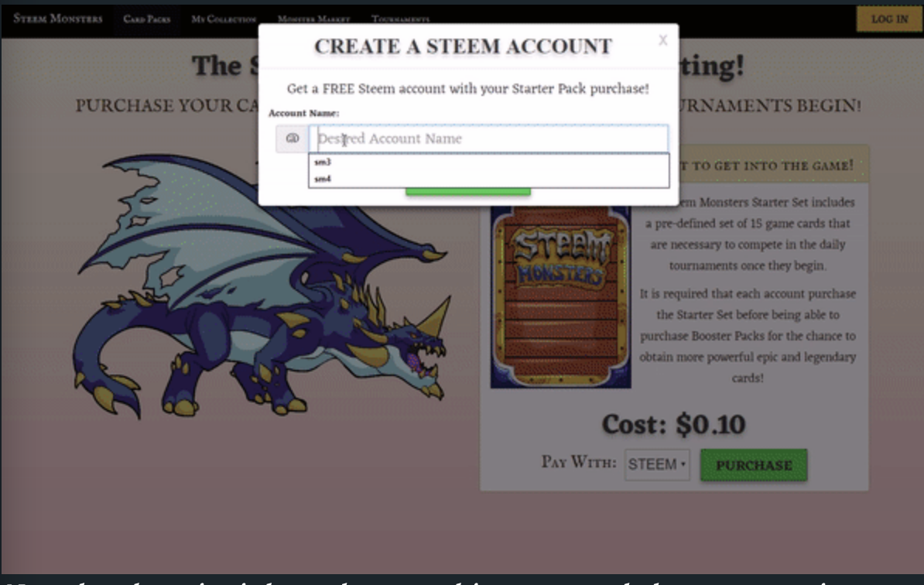Click the green PURCHASE button
The width and height of the screenshot is (924, 585).
coord(754,465)
